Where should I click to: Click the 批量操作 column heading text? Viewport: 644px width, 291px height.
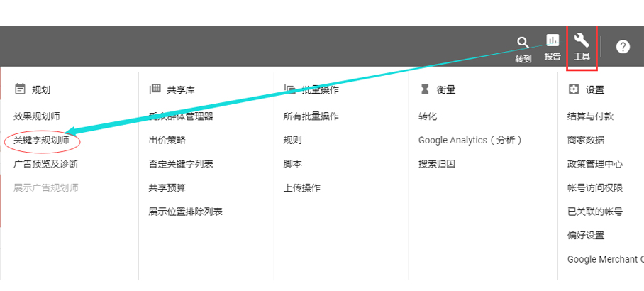click(x=321, y=89)
